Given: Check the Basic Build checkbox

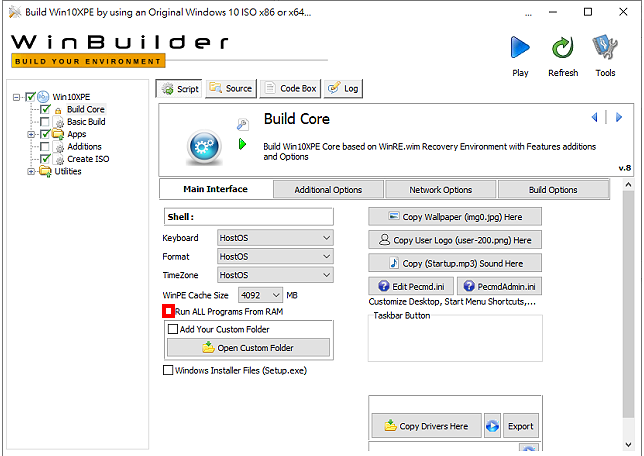Looking at the screenshot, I should click(x=45, y=122).
